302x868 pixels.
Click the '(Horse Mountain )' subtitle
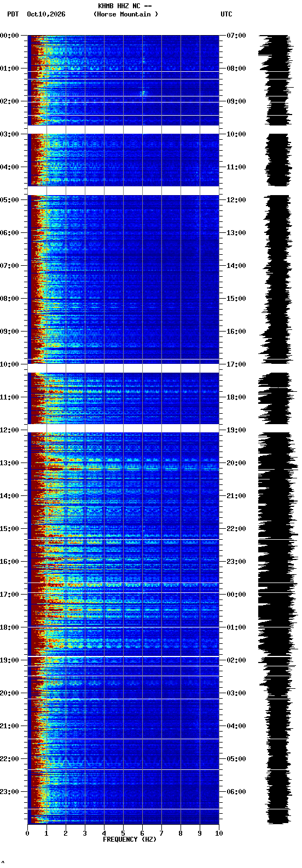coord(126,14)
